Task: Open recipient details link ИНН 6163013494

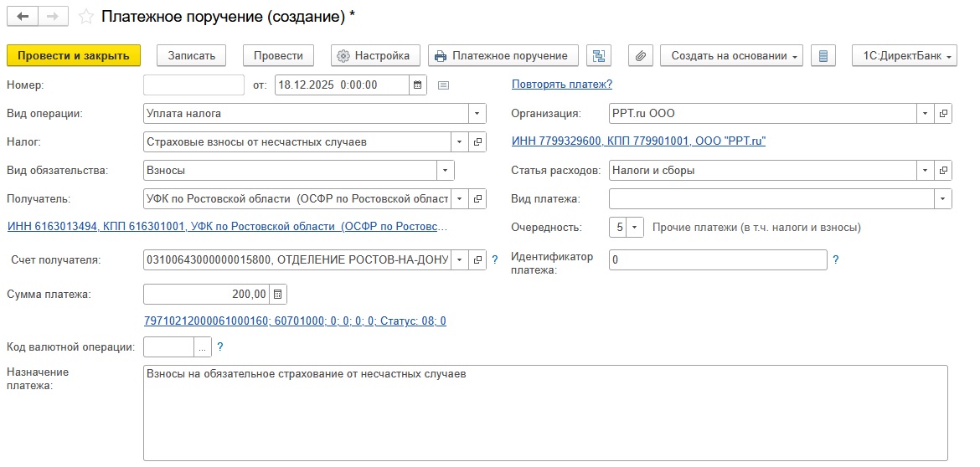Action: click(228, 228)
